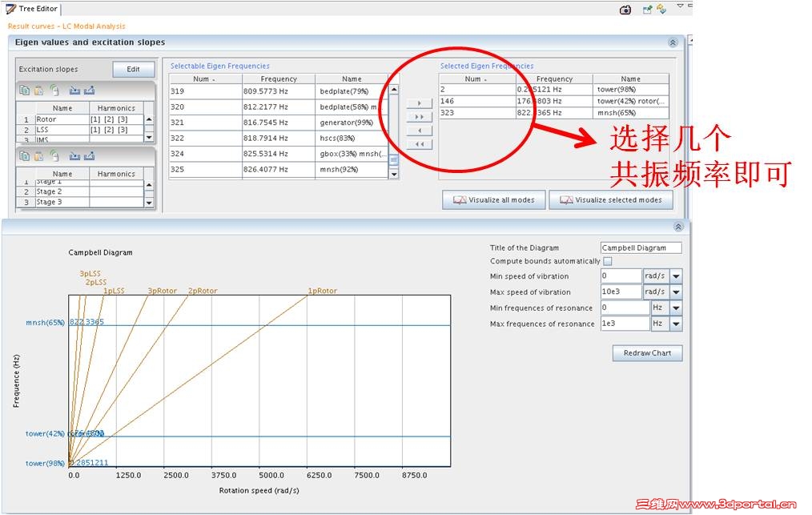Select frequency row 321 generator(99%)
The width and height of the screenshot is (812, 515).
[279, 123]
